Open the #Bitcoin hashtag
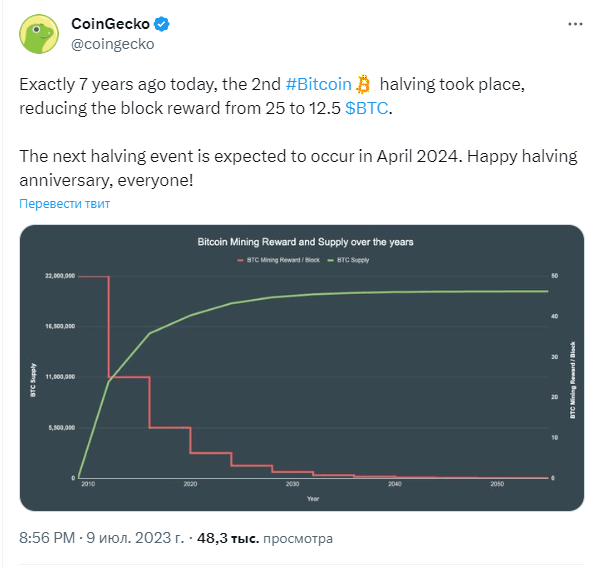Viewport: 600px width, 568px height. (x=319, y=84)
